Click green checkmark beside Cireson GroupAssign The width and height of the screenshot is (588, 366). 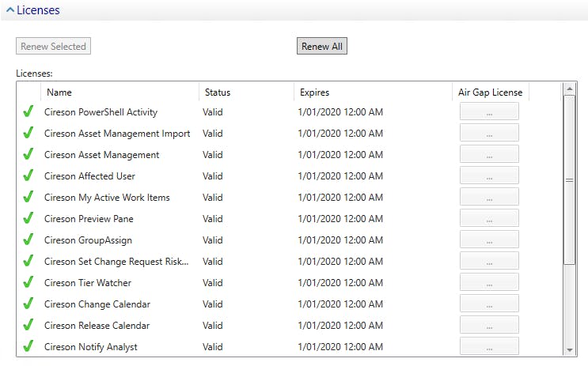(x=28, y=240)
